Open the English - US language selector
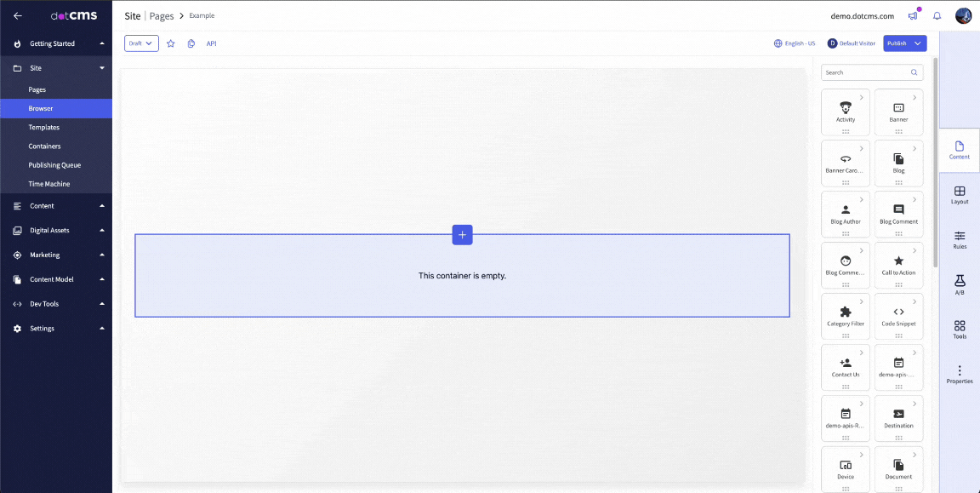Viewport: 980px width, 493px height. point(795,43)
